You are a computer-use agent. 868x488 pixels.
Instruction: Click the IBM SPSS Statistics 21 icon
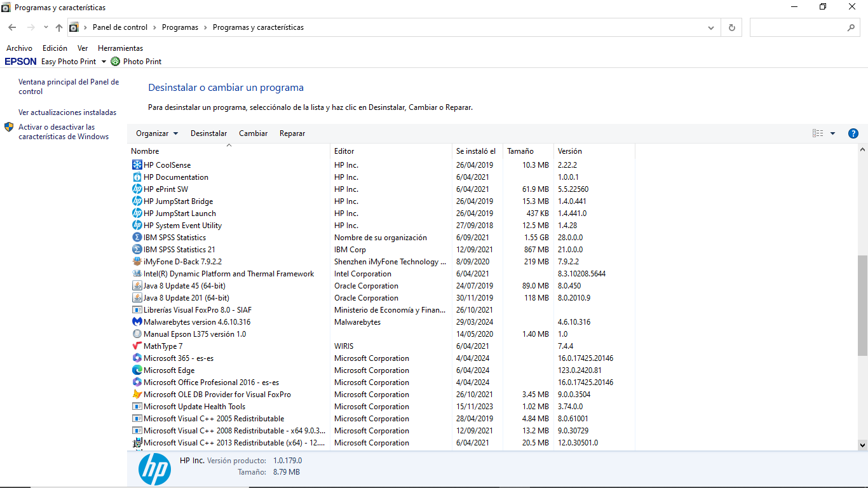click(x=137, y=250)
